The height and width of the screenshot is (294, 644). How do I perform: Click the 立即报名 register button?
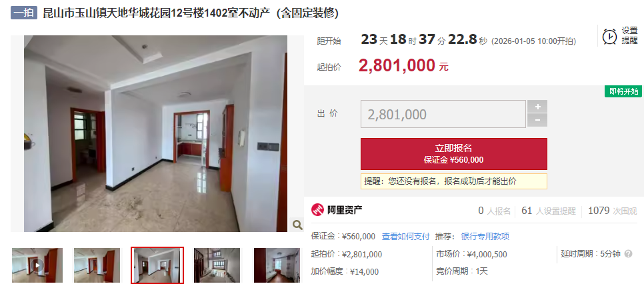454,154
